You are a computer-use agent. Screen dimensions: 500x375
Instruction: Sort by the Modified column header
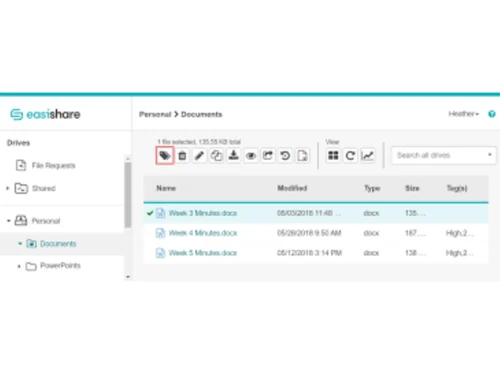pos(292,188)
